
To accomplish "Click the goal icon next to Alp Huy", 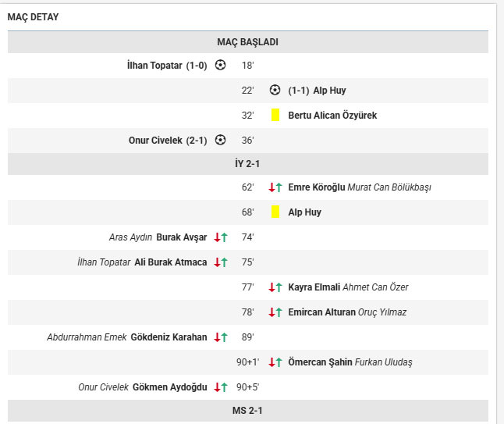I will coord(275,91).
